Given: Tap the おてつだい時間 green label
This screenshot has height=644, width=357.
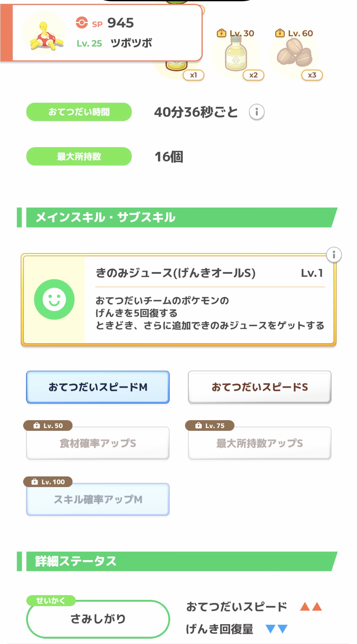Looking at the screenshot, I should [x=79, y=112].
